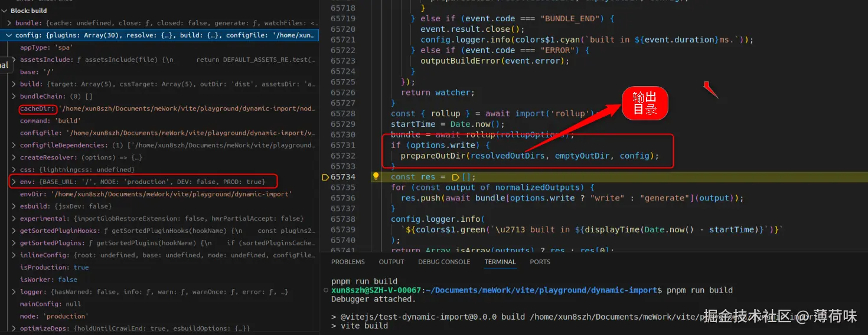Click line number 65728 in gutter
868x335 pixels.
click(343, 113)
